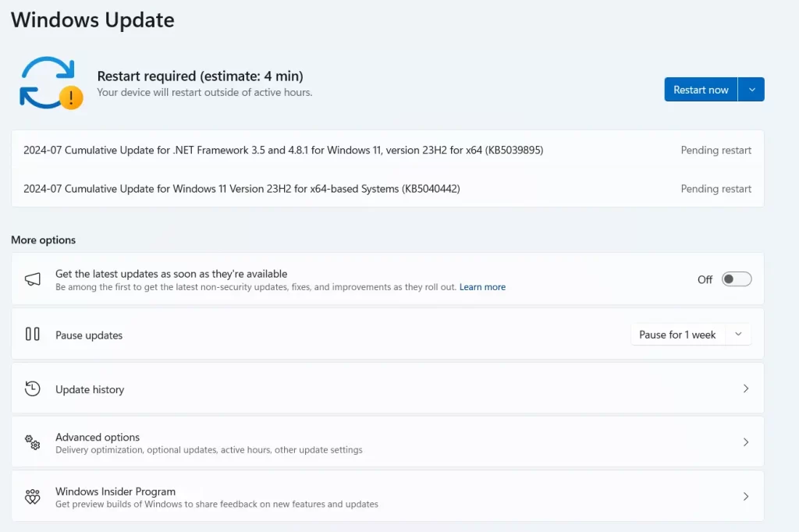Click the Restart required heading text
The width and height of the screenshot is (799, 532).
point(201,76)
